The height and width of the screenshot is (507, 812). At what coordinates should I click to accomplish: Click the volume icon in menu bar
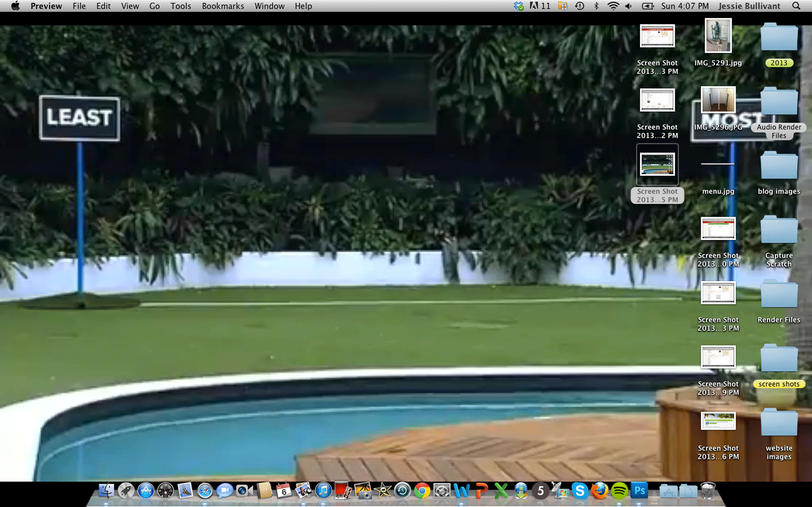[629, 6]
